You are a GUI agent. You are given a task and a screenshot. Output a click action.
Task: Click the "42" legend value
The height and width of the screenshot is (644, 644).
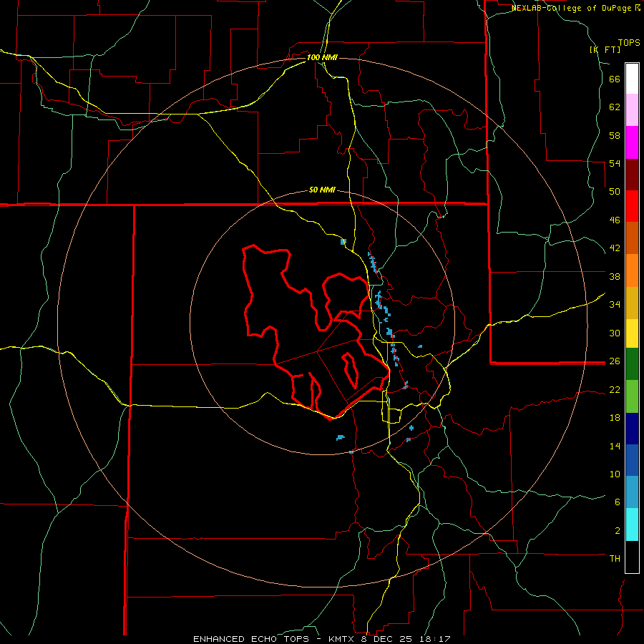615,248
